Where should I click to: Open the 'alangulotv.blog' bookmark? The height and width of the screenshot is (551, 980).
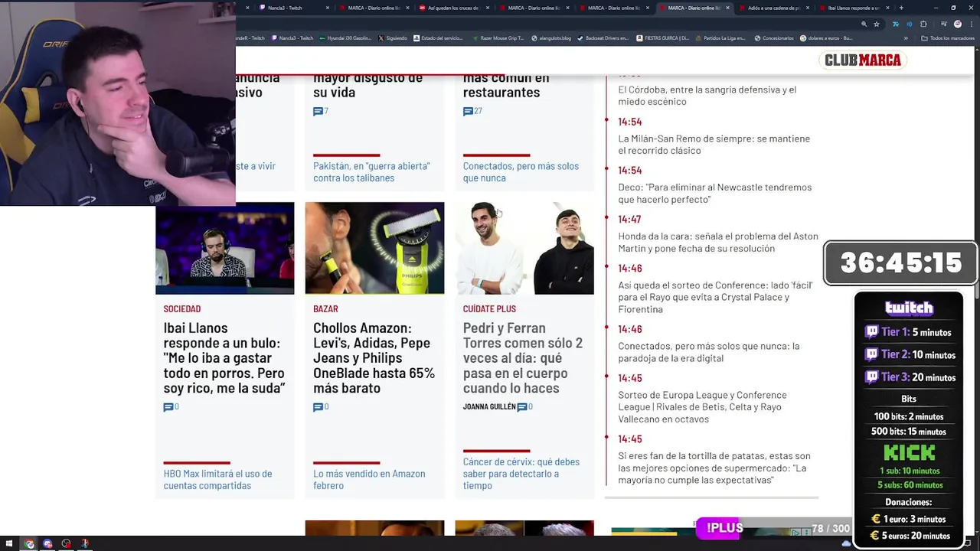point(551,38)
